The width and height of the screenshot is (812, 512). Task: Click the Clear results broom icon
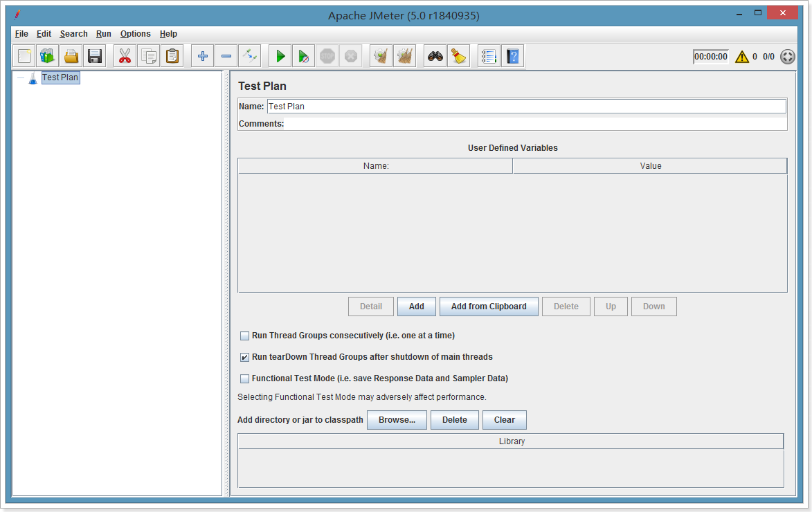click(381, 56)
